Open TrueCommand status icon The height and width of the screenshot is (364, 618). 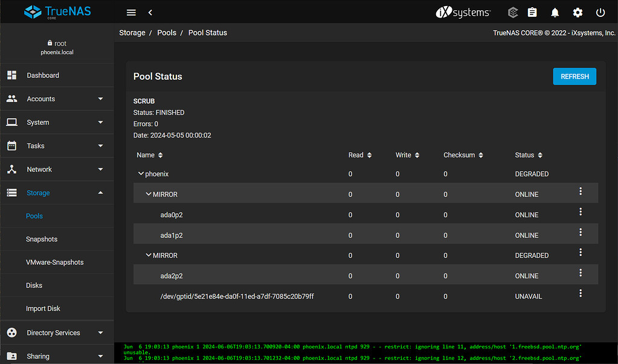click(513, 13)
